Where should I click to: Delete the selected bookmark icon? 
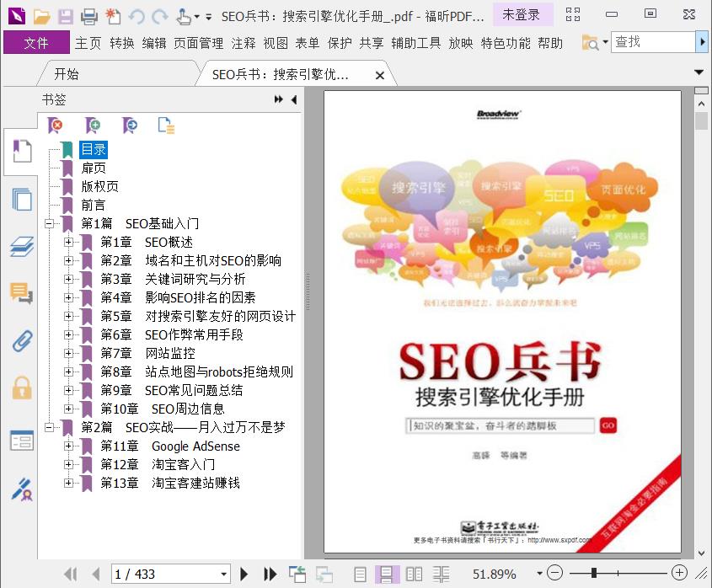55,125
